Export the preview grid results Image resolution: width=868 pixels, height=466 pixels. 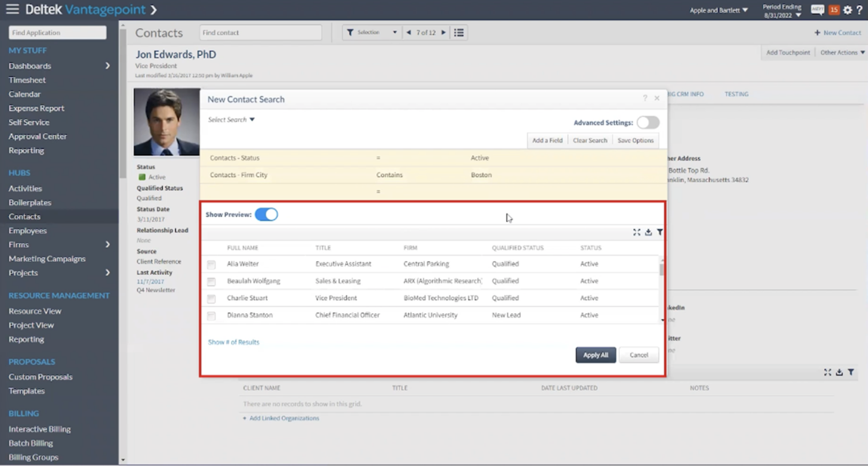648,232
